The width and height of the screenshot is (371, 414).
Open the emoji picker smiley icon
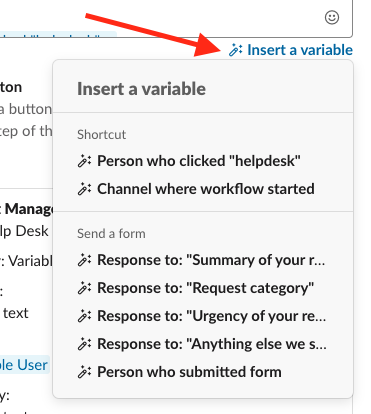pyautogui.click(x=332, y=17)
